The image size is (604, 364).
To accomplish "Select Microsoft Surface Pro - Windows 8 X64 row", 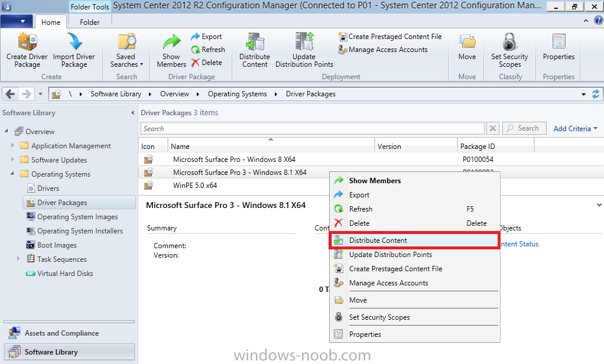I will coord(371,159).
